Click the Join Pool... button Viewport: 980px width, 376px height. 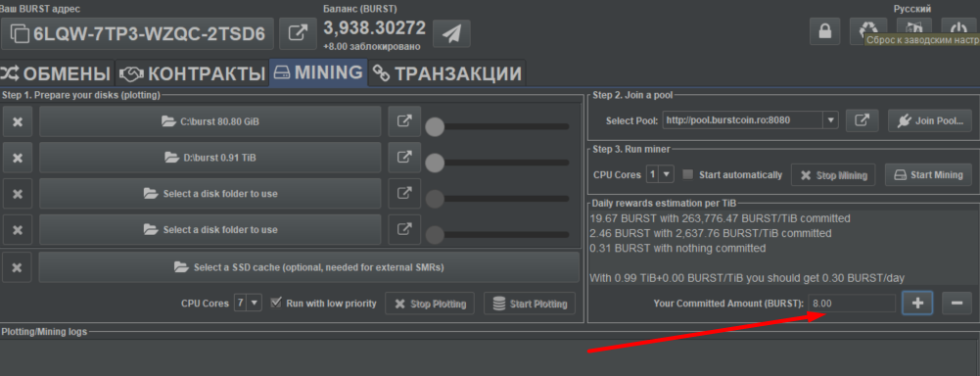930,120
